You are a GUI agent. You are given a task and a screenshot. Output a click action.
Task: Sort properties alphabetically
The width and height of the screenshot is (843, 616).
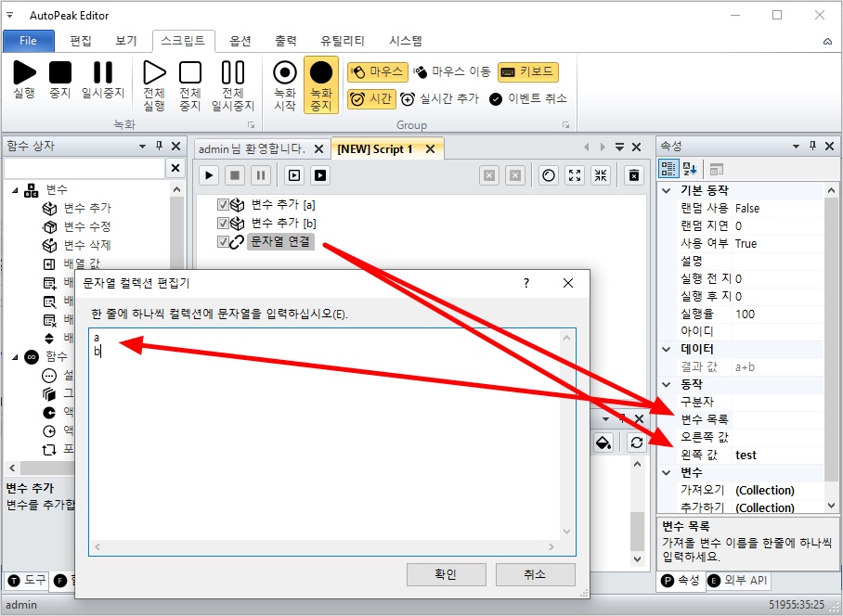(x=690, y=169)
